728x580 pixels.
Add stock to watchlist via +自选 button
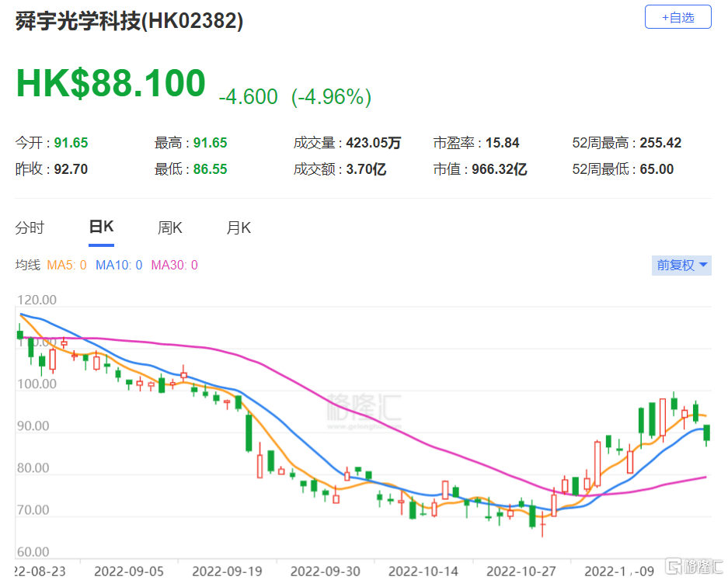[677, 17]
